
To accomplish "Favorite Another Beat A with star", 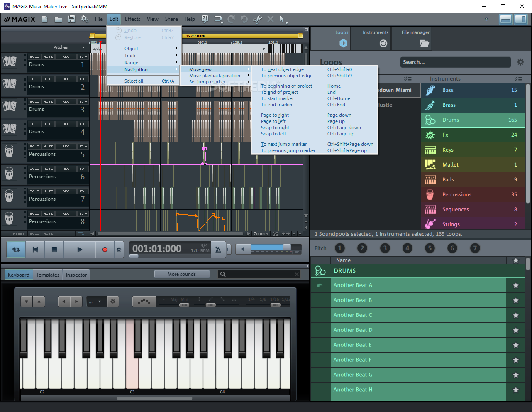I will (516, 285).
